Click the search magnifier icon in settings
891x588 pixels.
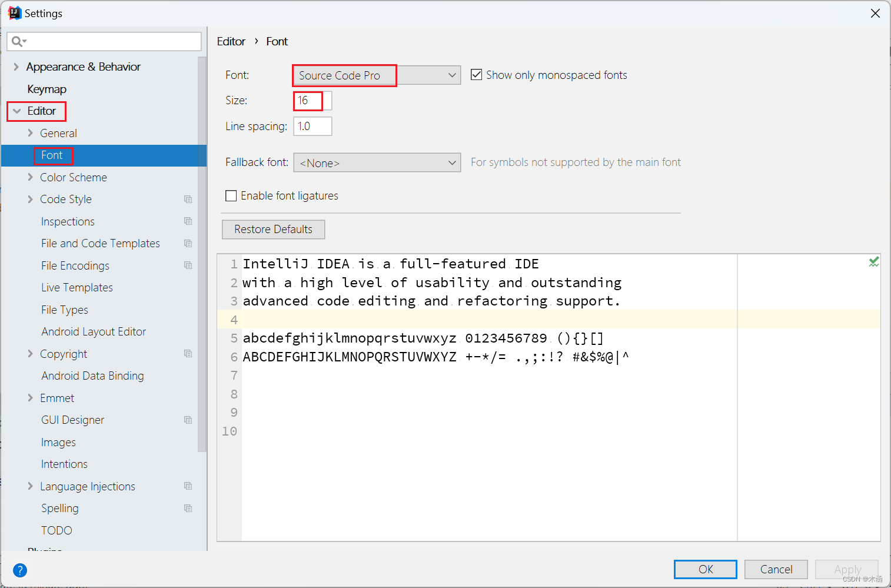tap(17, 41)
